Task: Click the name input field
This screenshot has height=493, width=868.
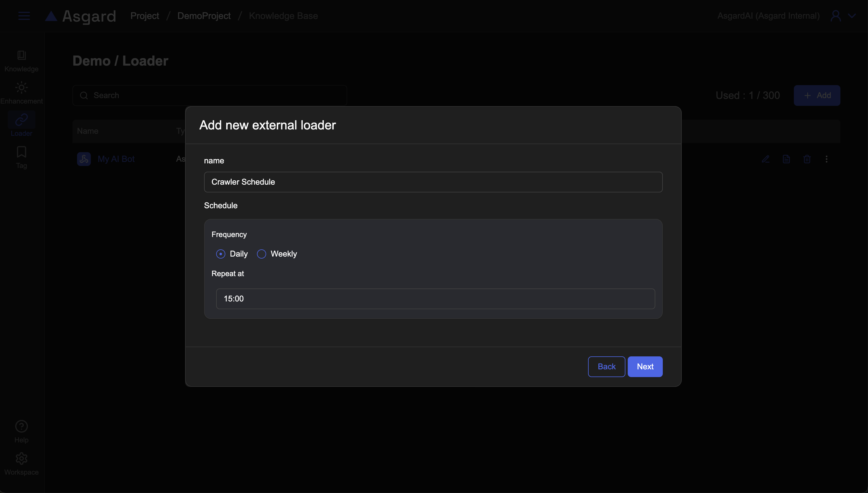Action: (x=433, y=182)
